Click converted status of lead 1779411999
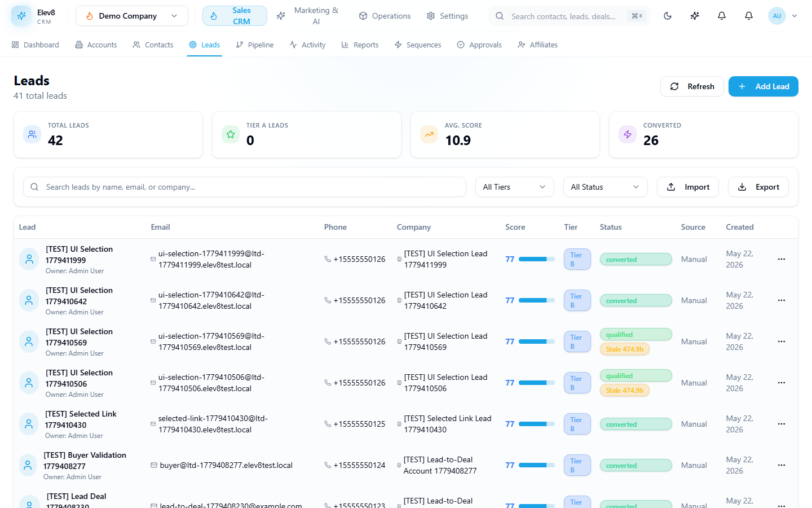This screenshot has height=508, width=812. coord(636,259)
